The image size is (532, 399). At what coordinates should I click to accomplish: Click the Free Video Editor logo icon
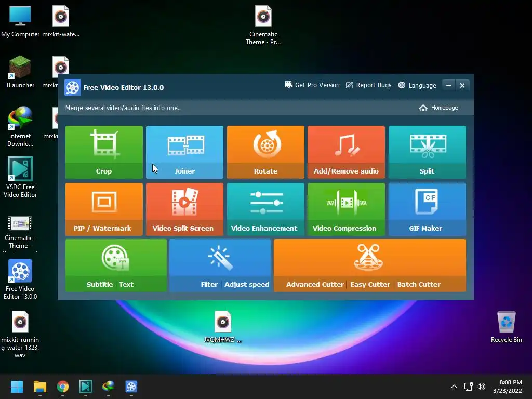click(73, 87)
